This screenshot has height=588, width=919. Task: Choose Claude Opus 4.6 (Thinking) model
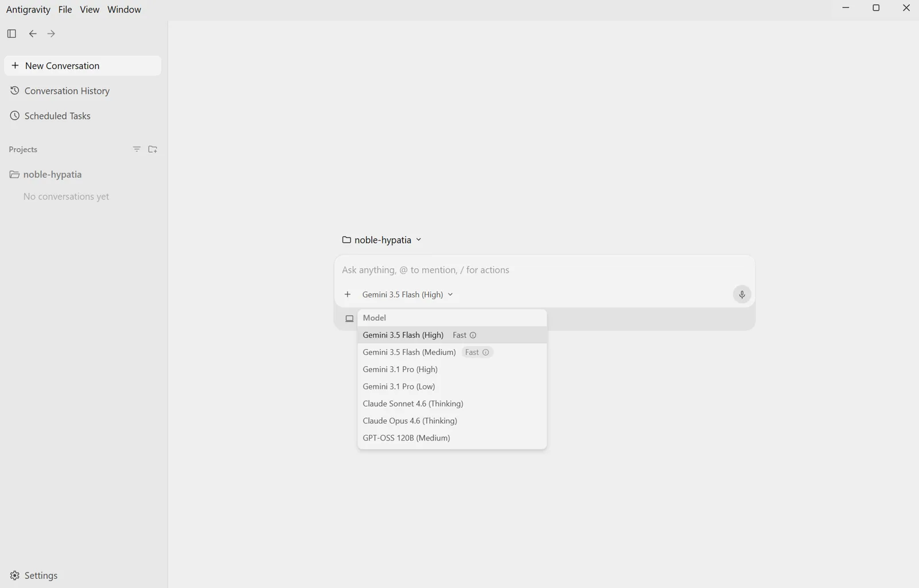pyautogui.click(x=452, y=421)
